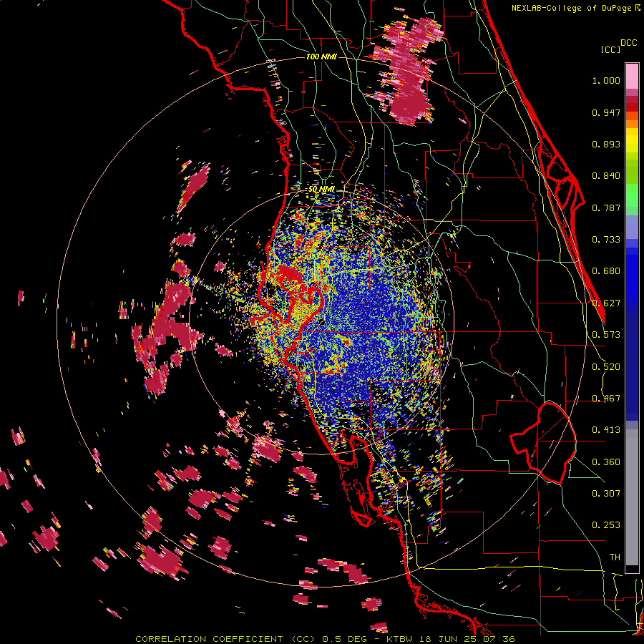Select the 0.520 legend value
Viewport: 644px width, 644px height.
point(606,367)
